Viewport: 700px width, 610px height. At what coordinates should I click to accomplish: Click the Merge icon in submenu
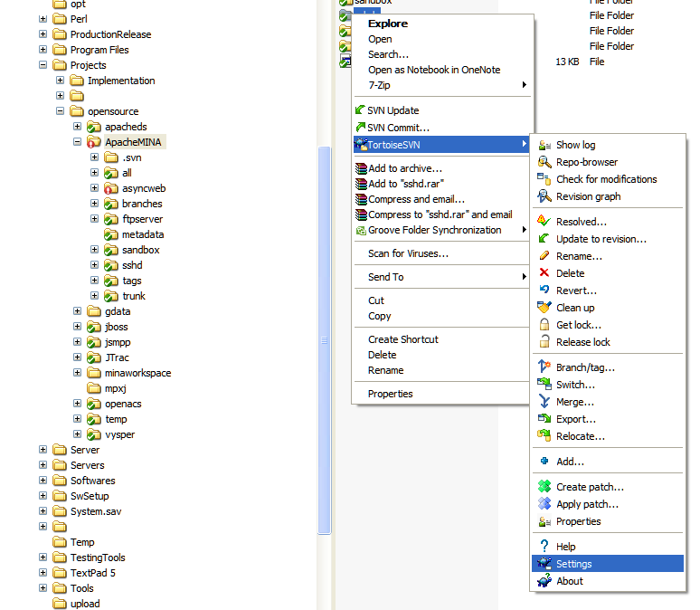[544, 402]
